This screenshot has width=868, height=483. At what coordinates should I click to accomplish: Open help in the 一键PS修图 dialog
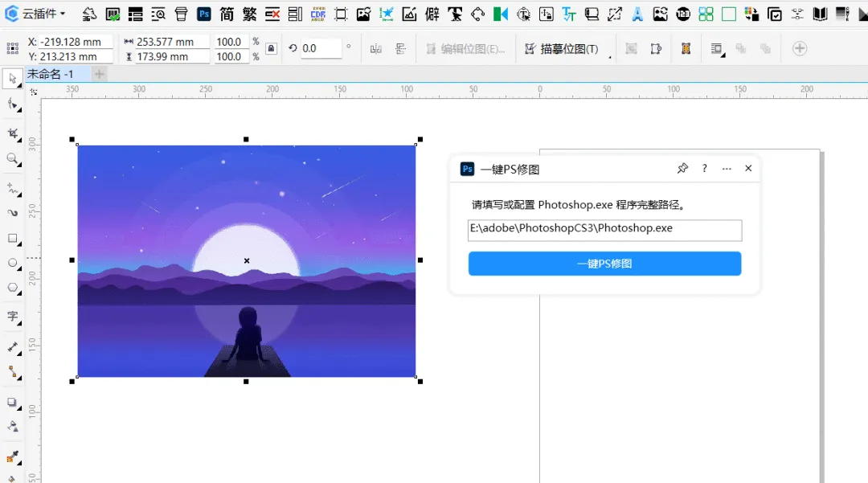704,168
